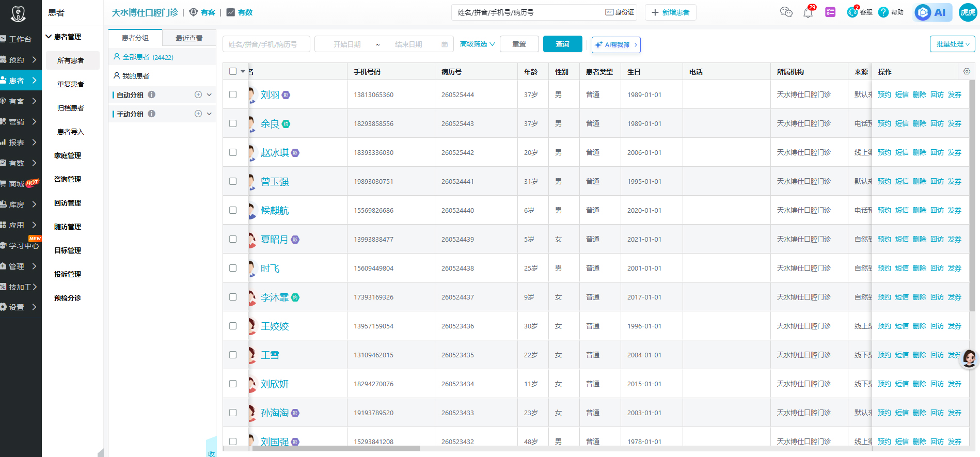The width and height of the screenshot is (980, 457).
Task: Expand the 高级筛选 advanced filter
Action: [477, 44]
